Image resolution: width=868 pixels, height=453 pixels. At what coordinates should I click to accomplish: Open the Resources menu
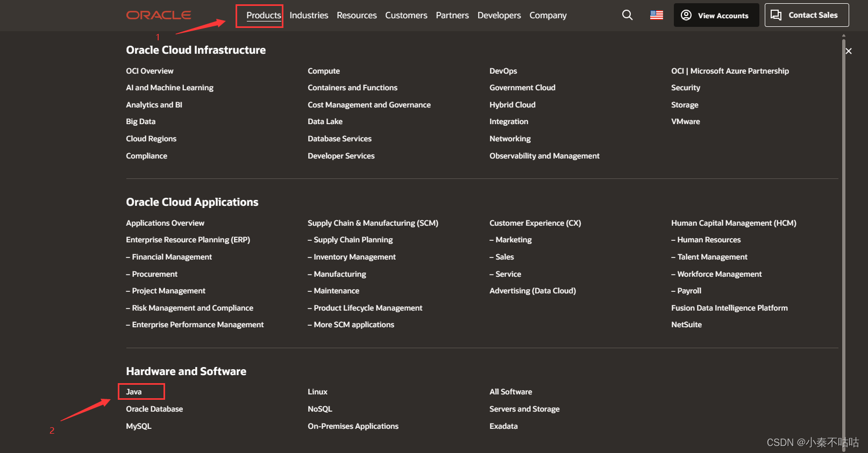(357, 15)
